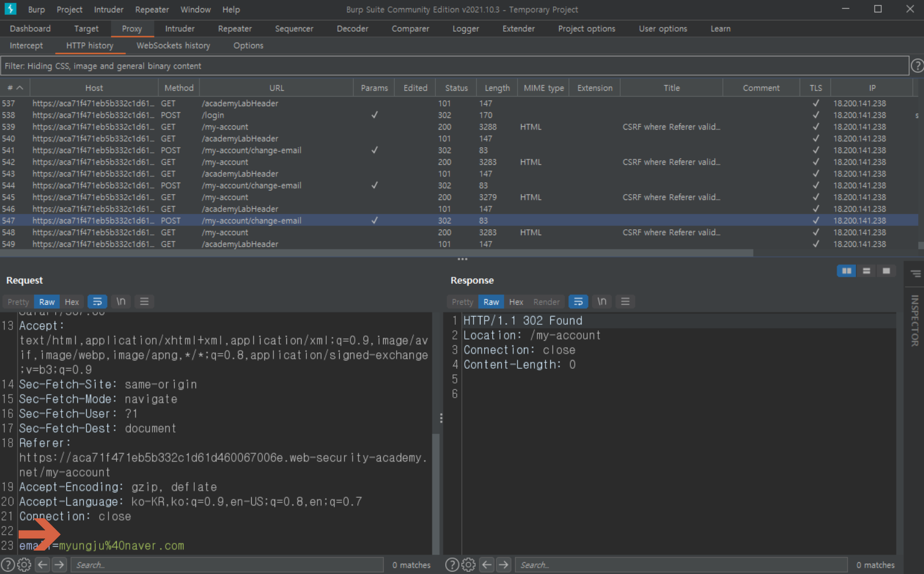Toggle show non-printable \n in Response panel
This screenshot has height=574, width=924.
(602, 301)
